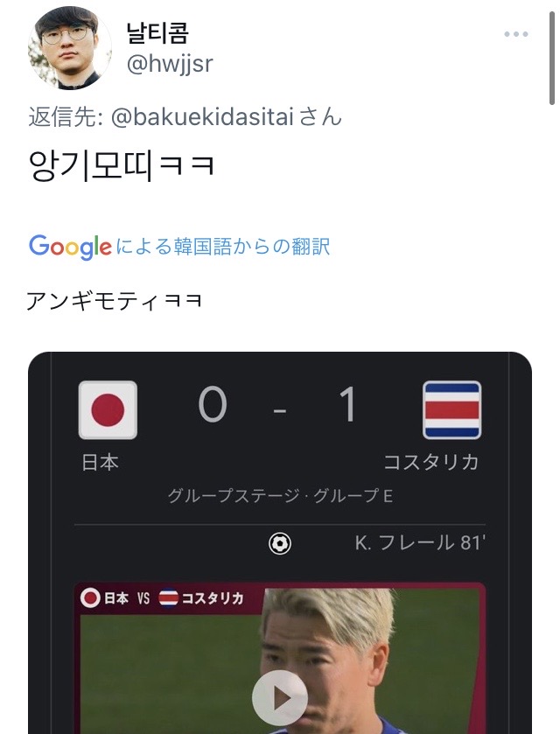Tap the Costa Rica flag icon
Viewport: 560px width, 734px height.
(x=451, y=410)
